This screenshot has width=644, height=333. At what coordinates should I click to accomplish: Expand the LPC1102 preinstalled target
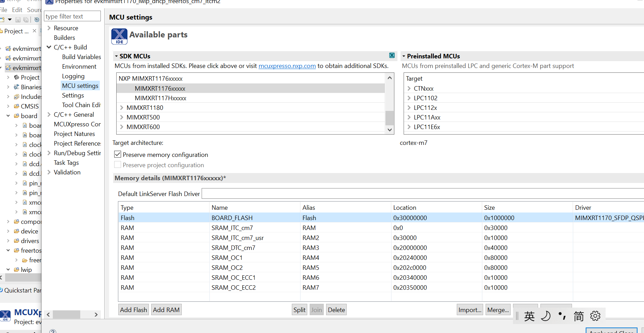point(409,98)
